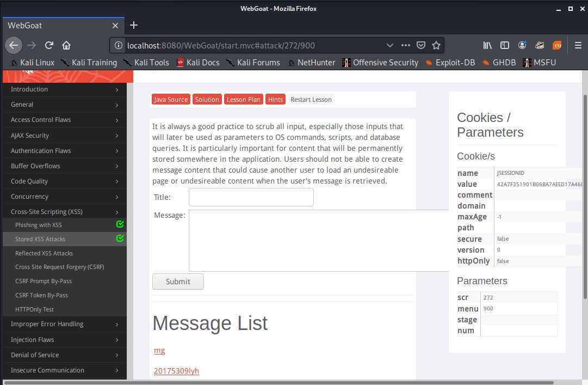588x385 pixels.
Task: Expand Injection Flaws category
Action: pos(65,340)
